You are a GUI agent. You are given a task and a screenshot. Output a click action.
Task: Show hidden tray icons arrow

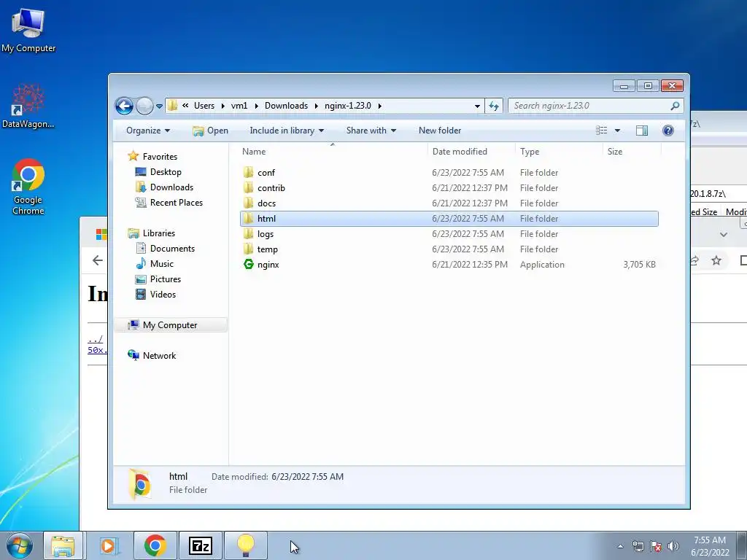pos(620,546)
